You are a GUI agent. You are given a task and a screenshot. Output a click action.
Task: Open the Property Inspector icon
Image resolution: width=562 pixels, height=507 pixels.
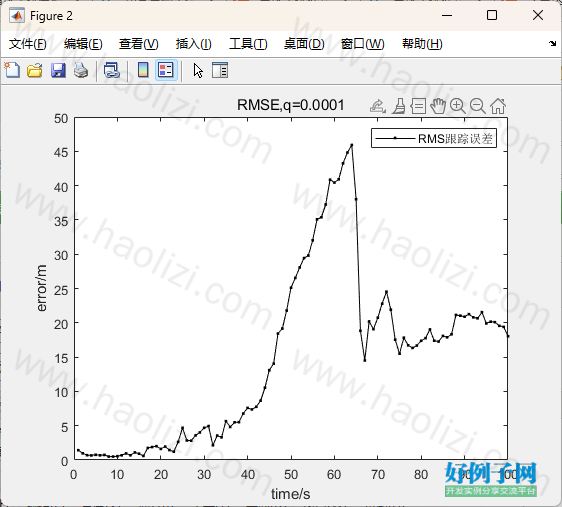click(220, 70)
